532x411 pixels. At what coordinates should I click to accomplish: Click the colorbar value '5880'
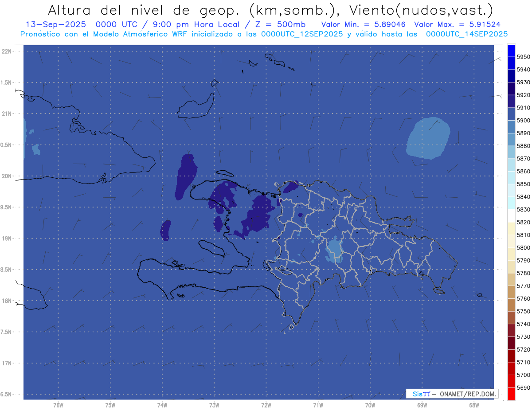tap(523, 146)
